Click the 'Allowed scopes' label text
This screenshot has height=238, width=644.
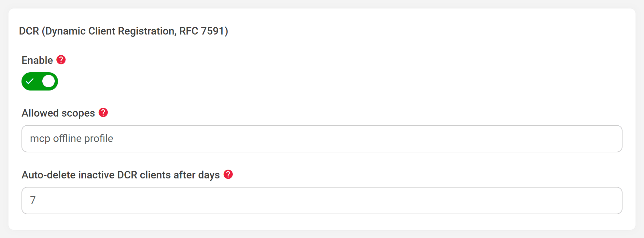[58, 113]
